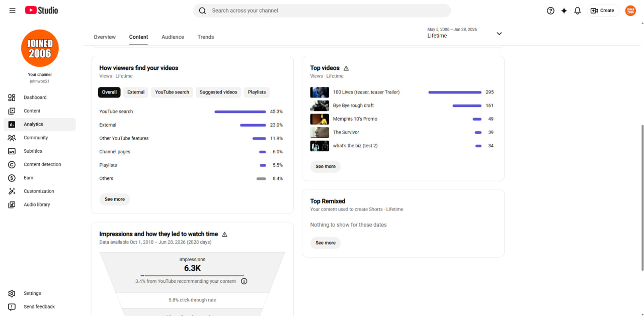This screenshot has width=644, height=316.
Task: Click the search magnifier icon
Action: [202, 11]
